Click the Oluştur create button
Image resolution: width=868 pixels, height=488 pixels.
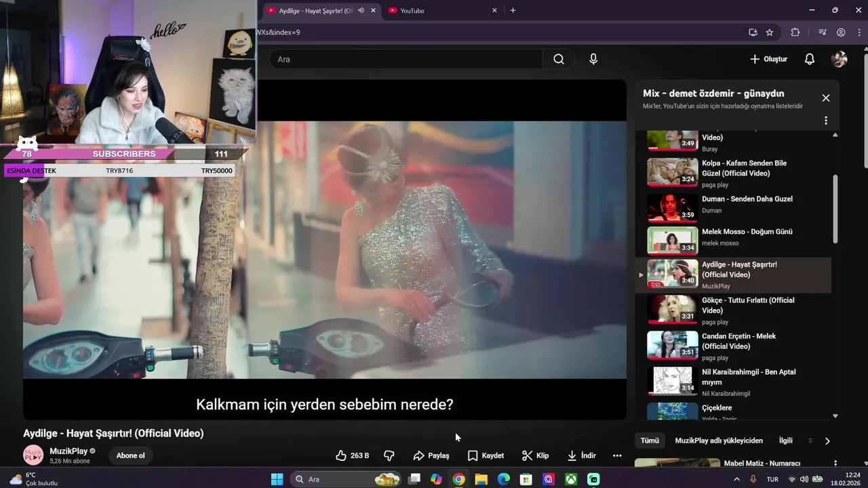pos(768,59)
